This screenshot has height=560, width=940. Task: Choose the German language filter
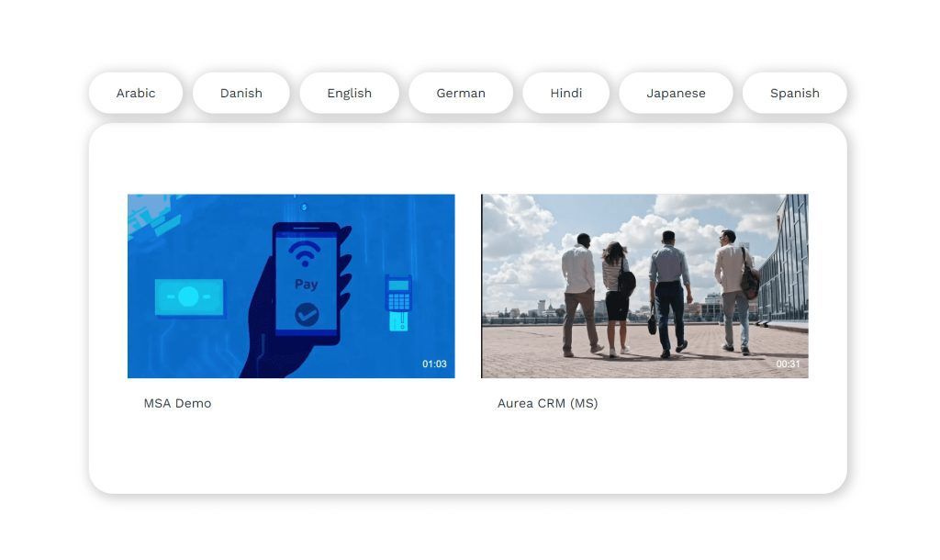click(460, 93)
